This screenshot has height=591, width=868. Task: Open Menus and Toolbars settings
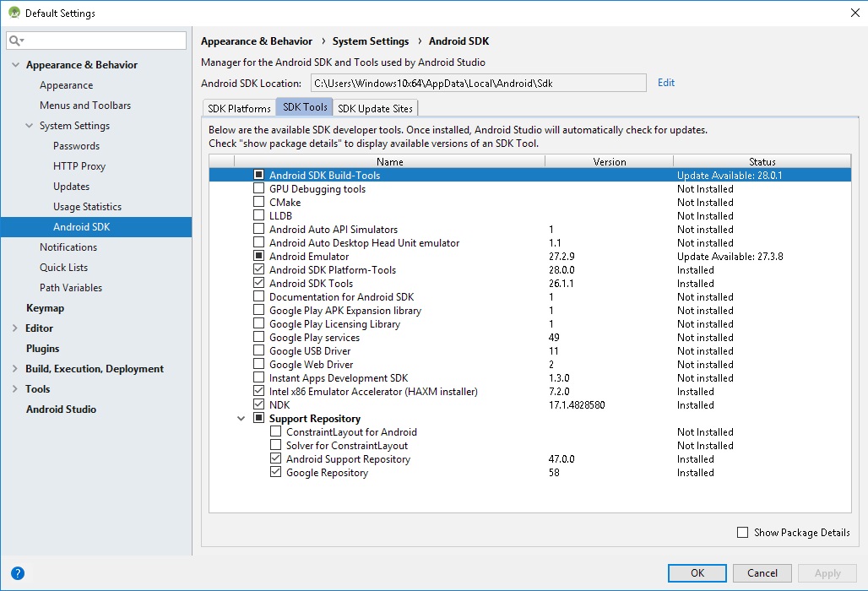click(x=85, y=106)
